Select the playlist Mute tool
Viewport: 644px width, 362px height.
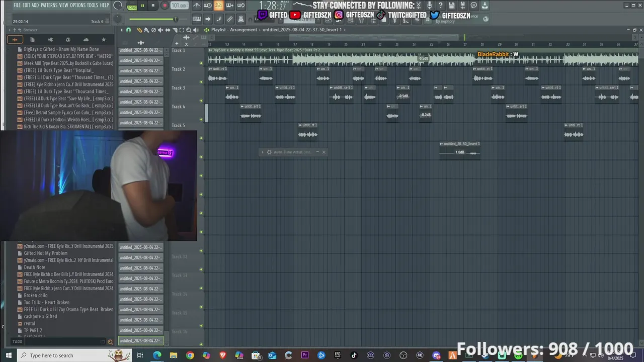pyautogui.click(x=160, y=30)
